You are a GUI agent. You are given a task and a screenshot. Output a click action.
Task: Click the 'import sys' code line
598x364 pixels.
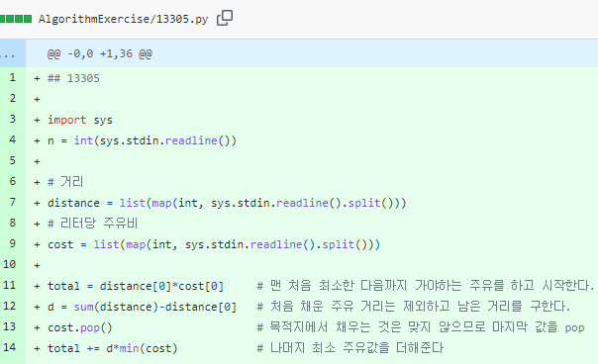pyautogui.click(x=80, y=120)
